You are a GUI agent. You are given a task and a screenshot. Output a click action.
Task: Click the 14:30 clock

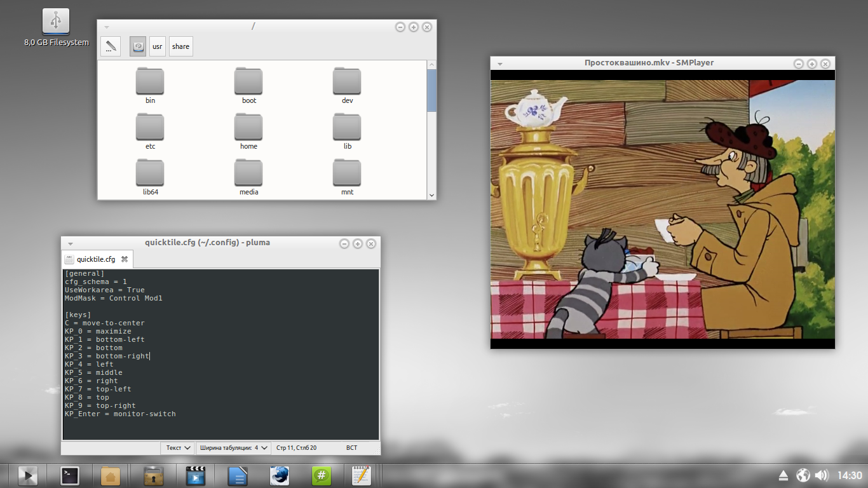850,475
